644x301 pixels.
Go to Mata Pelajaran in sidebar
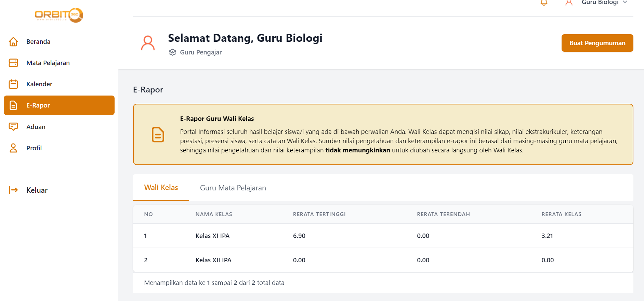pyautogui.click(x=48, y=63)
